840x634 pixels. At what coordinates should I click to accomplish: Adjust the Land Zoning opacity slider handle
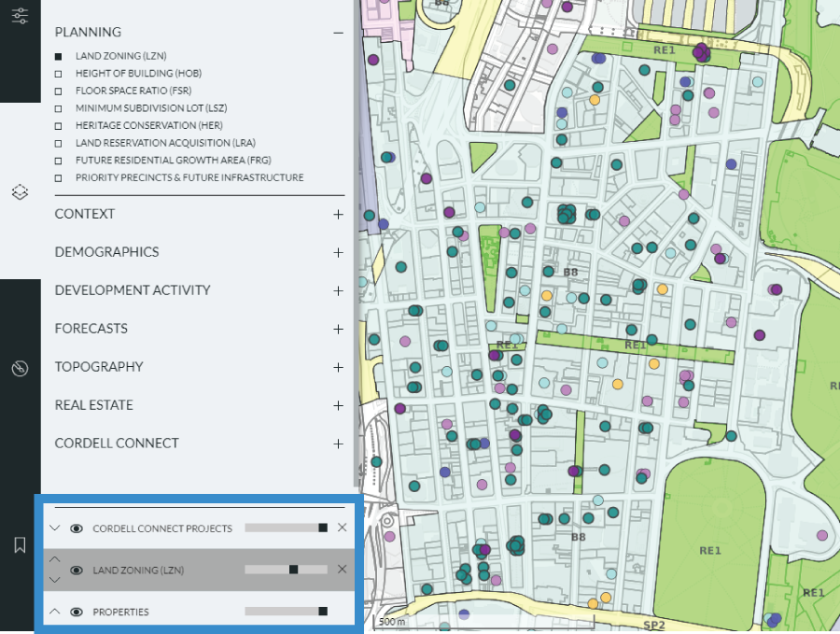(x=293, y=569)
